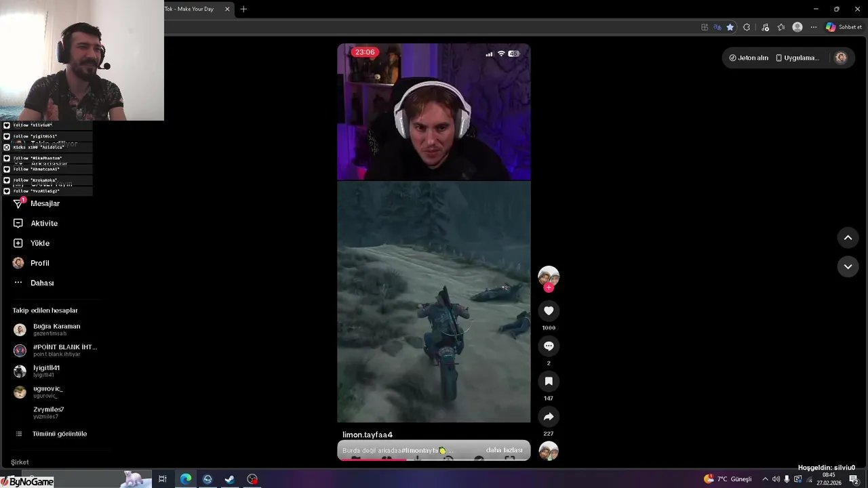Click the Windows taskbar search box
The image size is (868, 488).
point(88,479)
